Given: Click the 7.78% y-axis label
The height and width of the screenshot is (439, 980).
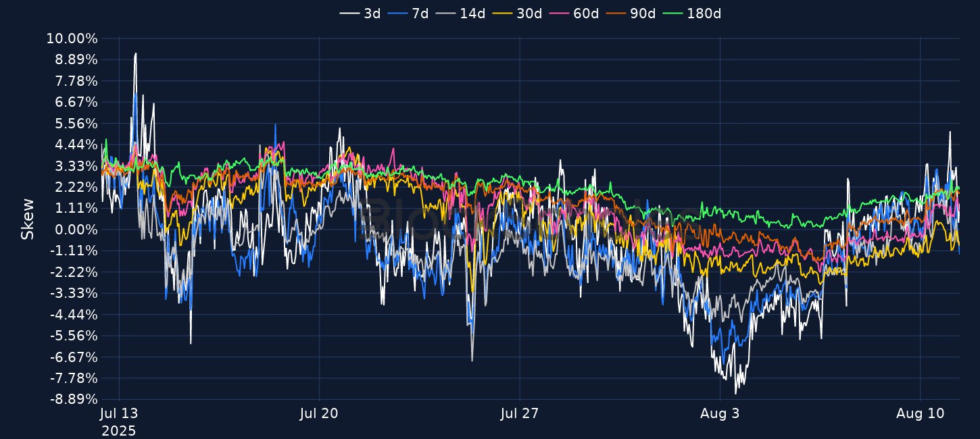Looking at the screenshot, I should pos(76,81).
